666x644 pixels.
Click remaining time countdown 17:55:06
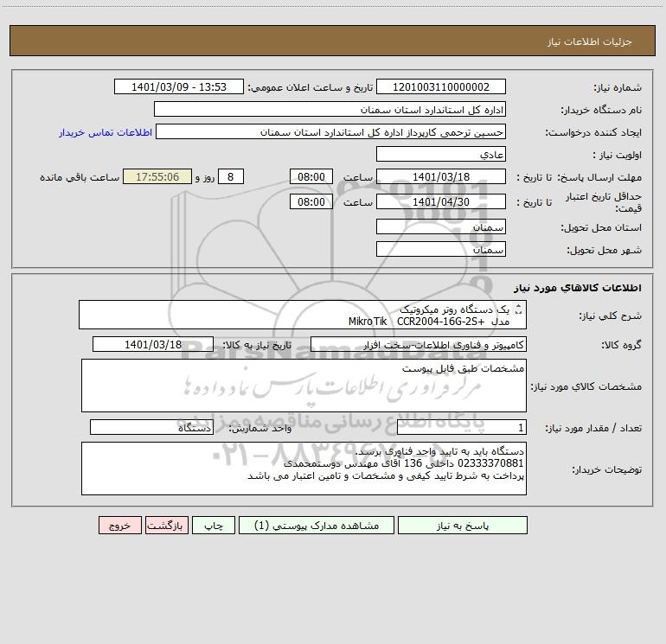(x=157, y=176)
